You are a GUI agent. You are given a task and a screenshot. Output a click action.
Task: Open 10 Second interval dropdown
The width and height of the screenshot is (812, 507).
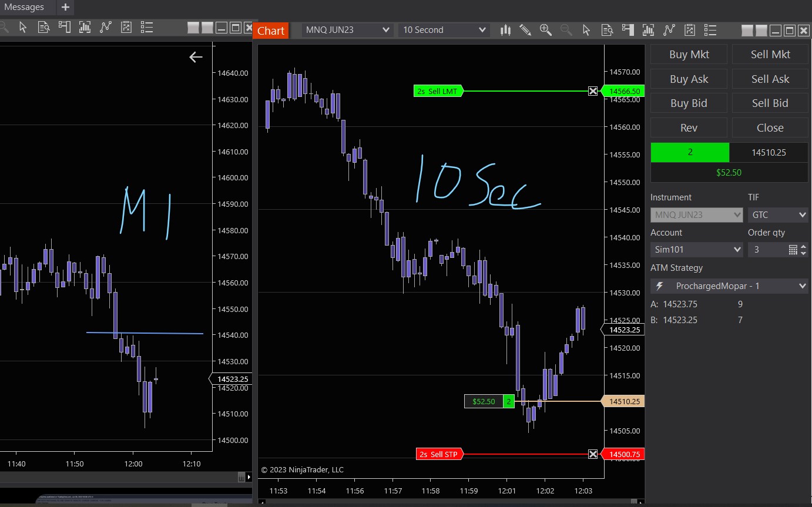point(444,30)
